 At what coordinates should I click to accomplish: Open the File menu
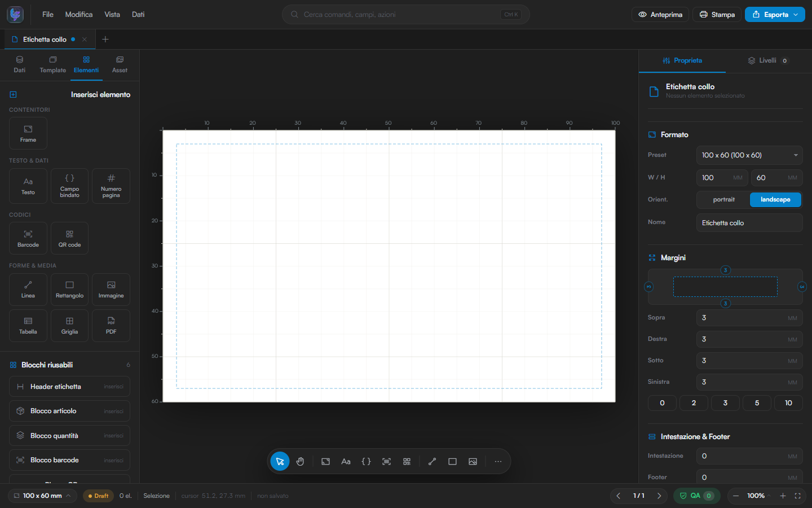click(48, 15)
